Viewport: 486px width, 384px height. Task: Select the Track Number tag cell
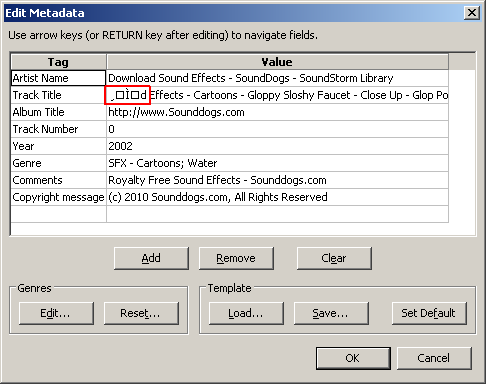(59, 129)
